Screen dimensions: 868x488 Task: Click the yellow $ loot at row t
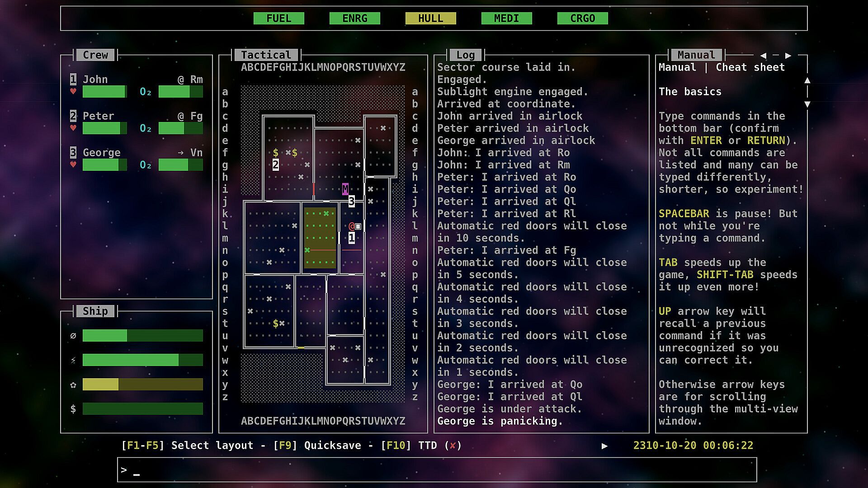tap(276, 324)
